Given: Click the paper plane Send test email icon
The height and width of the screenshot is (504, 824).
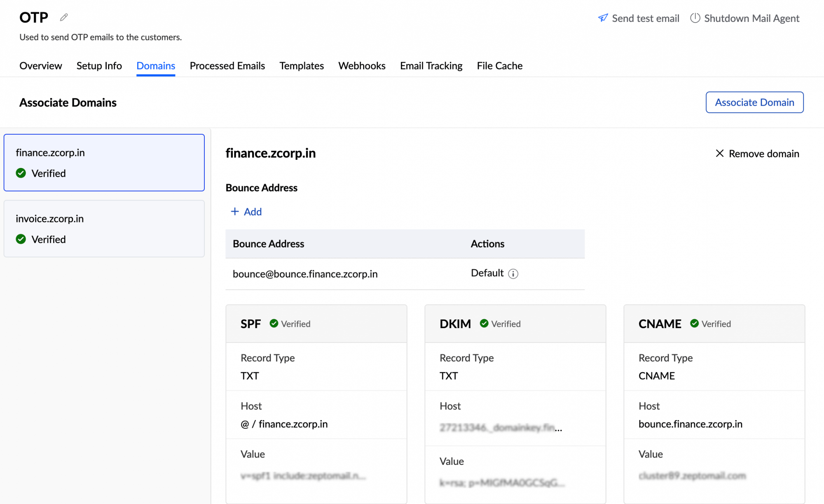Looking at the screenshot, I should [x=603, y=18].
